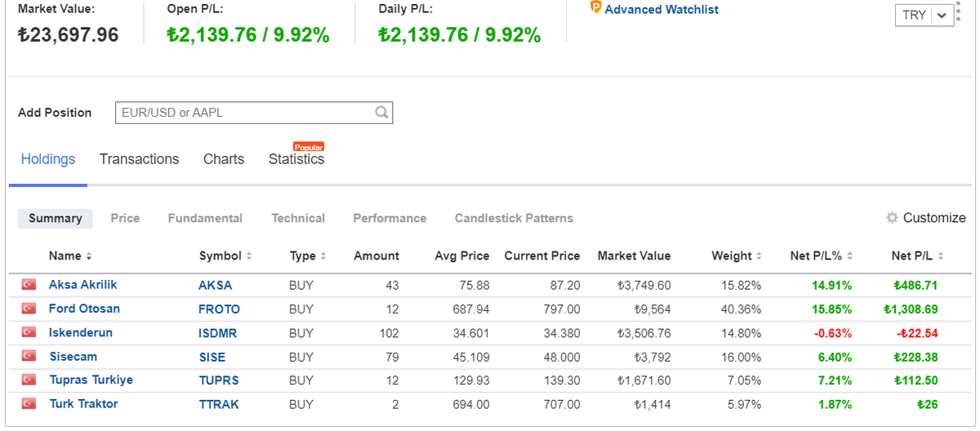The image size is (980, 431).
Task: Click the Turk Traktor avg price 694.00
Action: point(471,404)
